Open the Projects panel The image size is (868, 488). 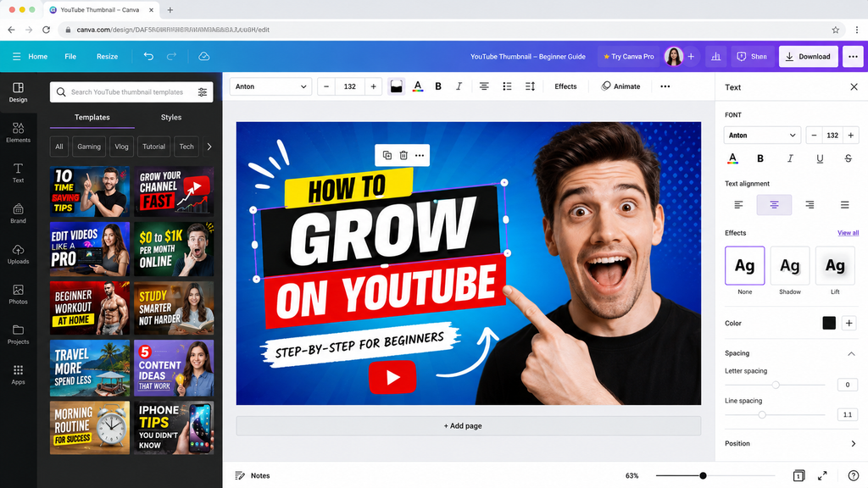pos(18,335)
